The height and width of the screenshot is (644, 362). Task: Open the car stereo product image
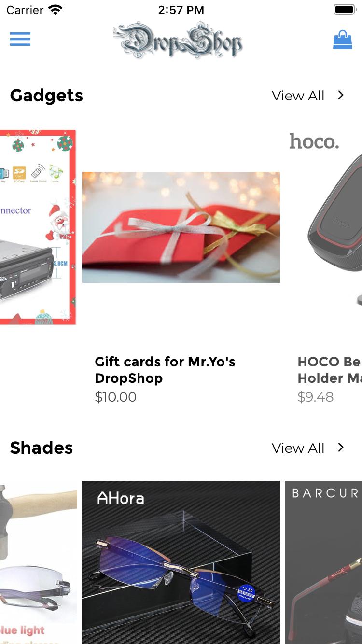coord(38,227)
